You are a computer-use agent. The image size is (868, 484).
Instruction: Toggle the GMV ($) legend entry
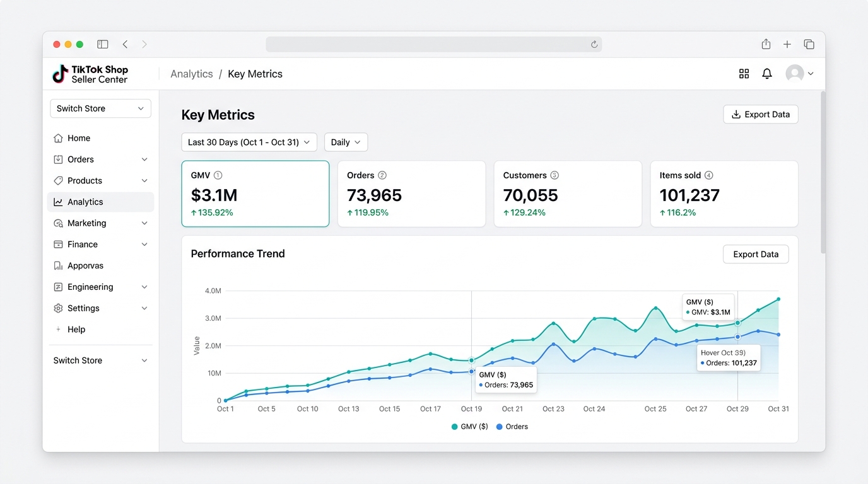click(x=470, y=427)
